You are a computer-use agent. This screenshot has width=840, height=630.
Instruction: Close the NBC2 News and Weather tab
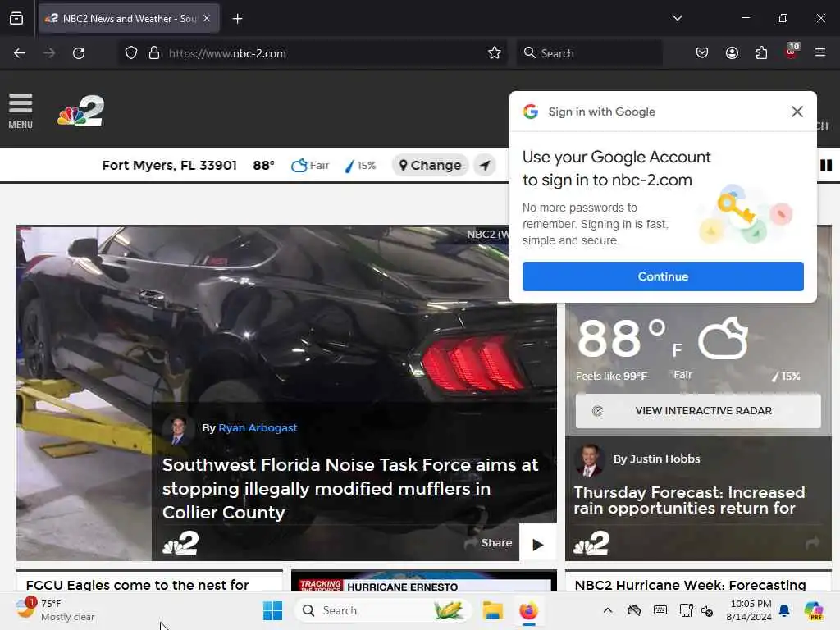pyautogui.click(x=207, y=18)
